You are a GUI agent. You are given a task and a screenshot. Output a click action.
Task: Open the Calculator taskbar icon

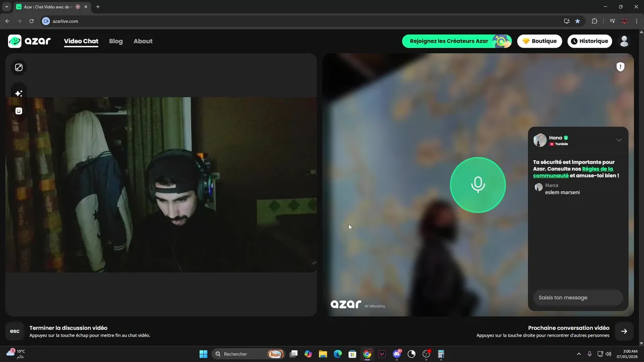(441, 354)
